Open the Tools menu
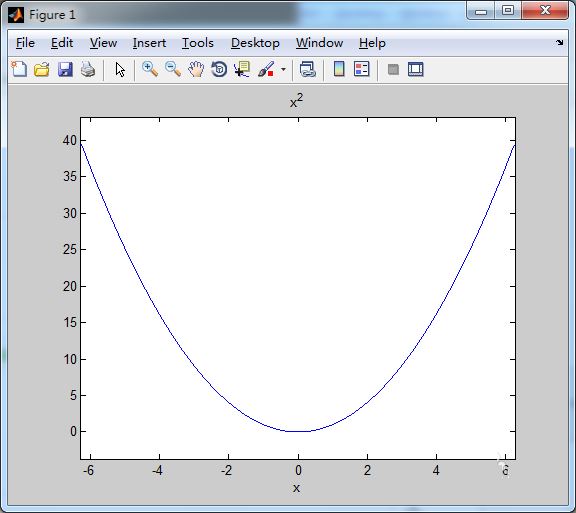 [198, 43]
